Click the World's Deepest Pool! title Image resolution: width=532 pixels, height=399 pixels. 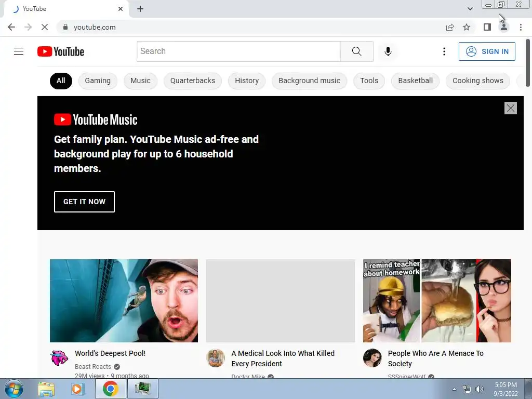(110, 353)
